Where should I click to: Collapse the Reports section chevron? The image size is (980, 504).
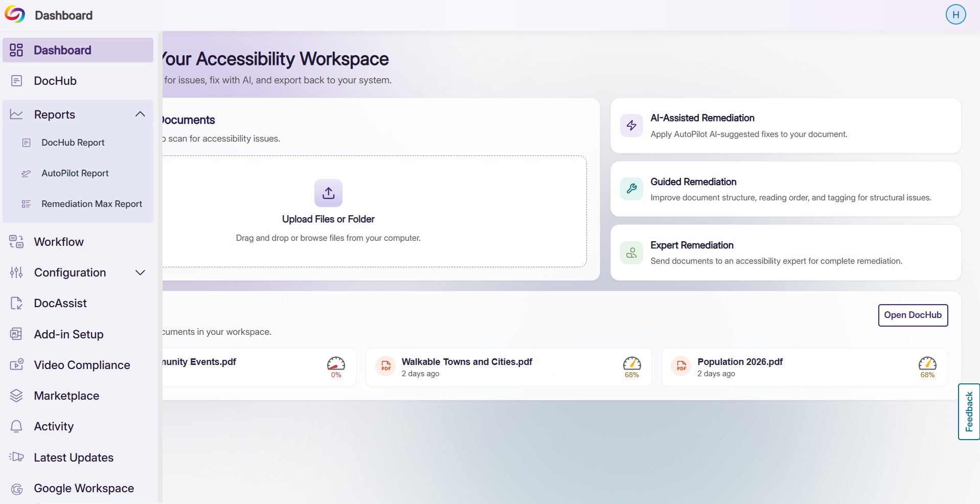[140, 114]
